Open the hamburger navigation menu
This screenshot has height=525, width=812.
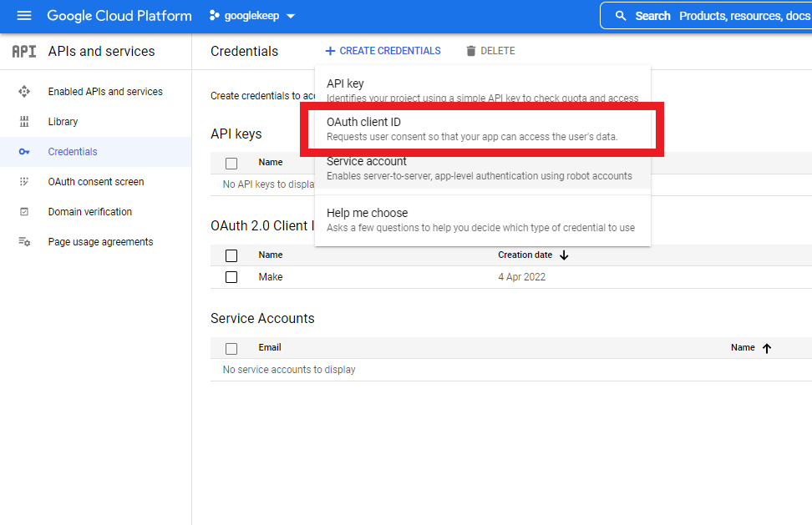24,16
